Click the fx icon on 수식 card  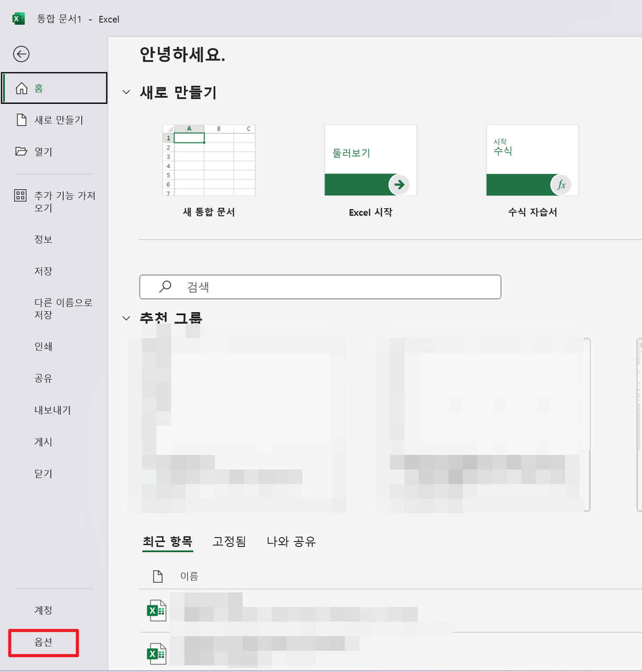click(x=561, y=185)
